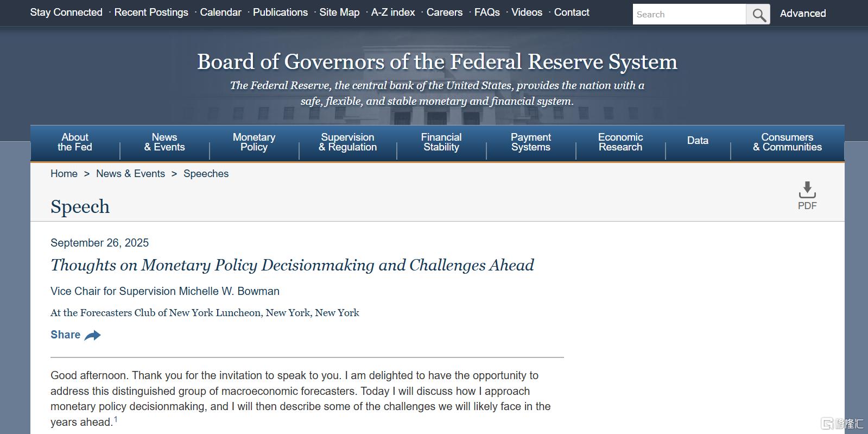Click the magnifying glass search icon
Screen dimensions: 868x434
[758, 14]
